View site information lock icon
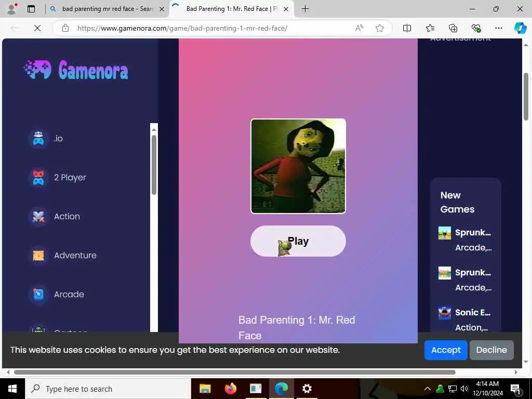The image size is (532, 399). click(x=65, y=28)
